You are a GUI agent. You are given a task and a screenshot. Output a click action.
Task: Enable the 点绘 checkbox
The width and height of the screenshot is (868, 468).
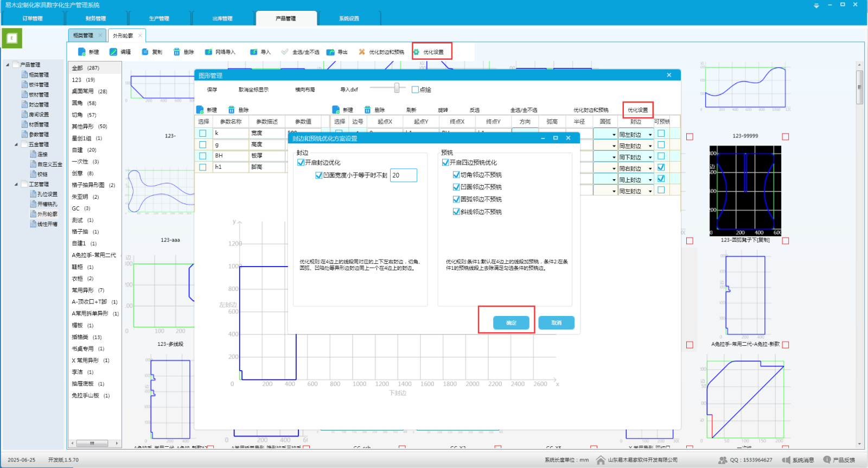click(415, 90)
